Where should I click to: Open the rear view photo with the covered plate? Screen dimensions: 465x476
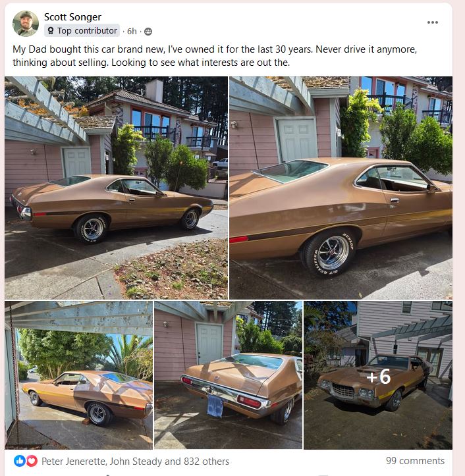click(x=228, y=375)
